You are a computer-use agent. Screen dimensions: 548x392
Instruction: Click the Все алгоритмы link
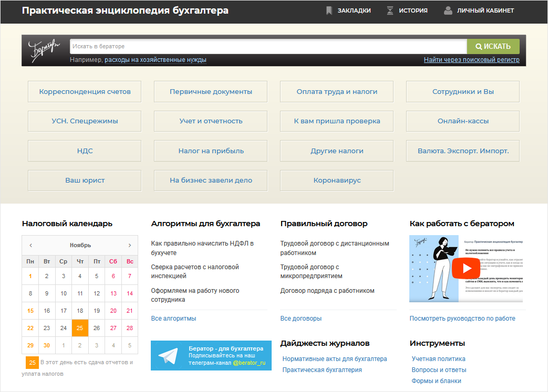tap(173, 319)
